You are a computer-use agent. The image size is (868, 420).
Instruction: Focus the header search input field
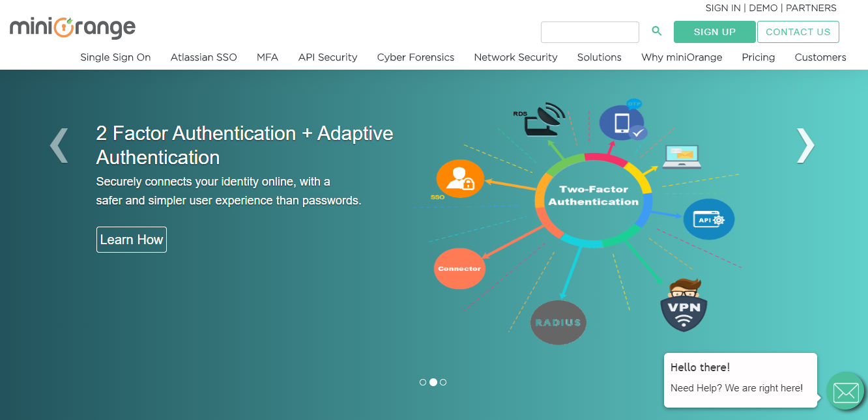(590, 32)
